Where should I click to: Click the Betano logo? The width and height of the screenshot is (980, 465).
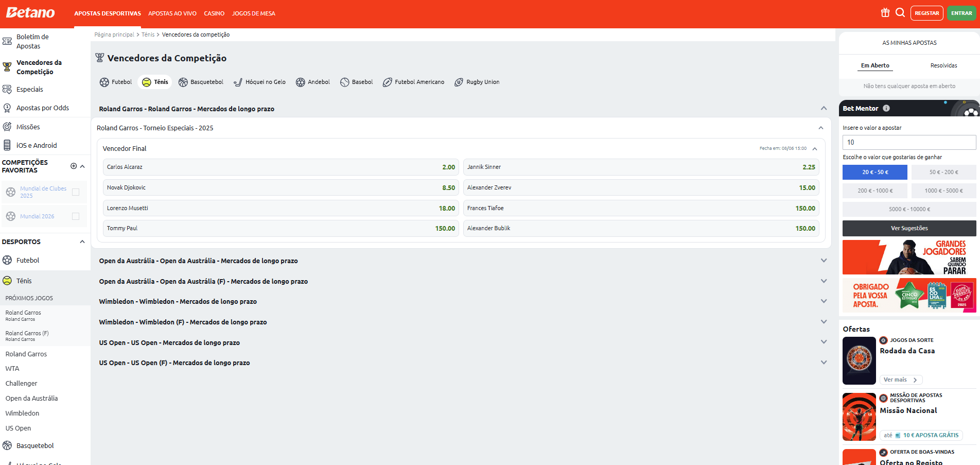click(30, 13)
